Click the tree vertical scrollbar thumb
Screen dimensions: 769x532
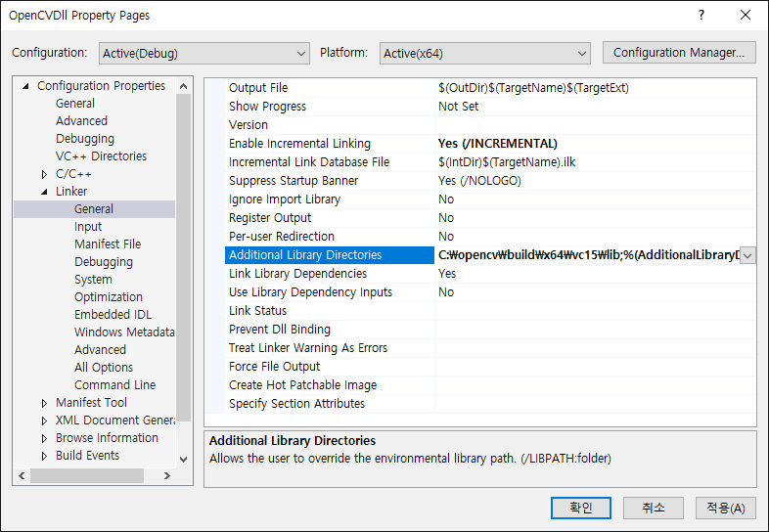pos(183,258)
